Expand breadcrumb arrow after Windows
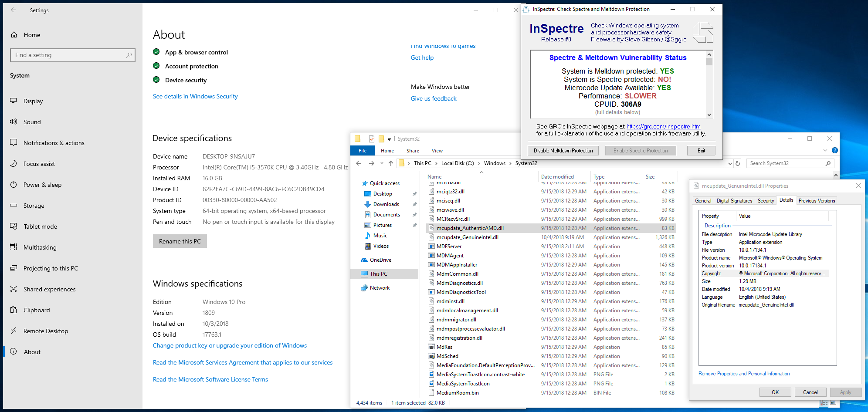868x412 pixels. coord(510,163)
